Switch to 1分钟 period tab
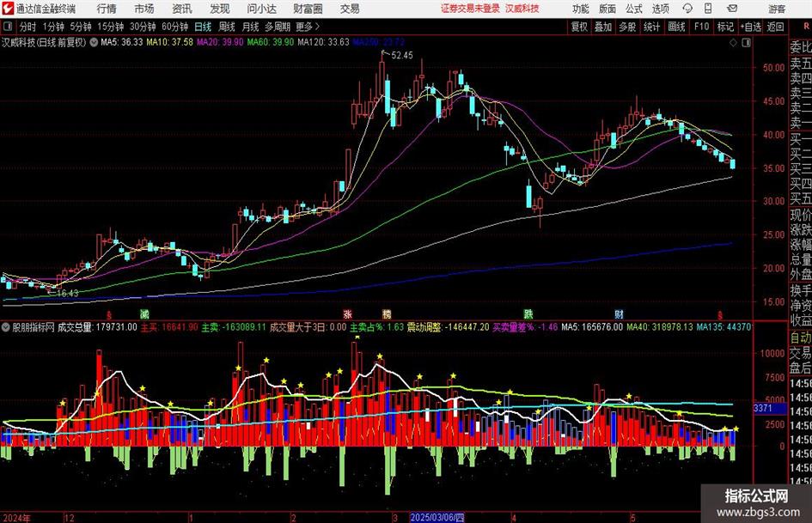Screen dimensions: 812x523 (53, 27)
